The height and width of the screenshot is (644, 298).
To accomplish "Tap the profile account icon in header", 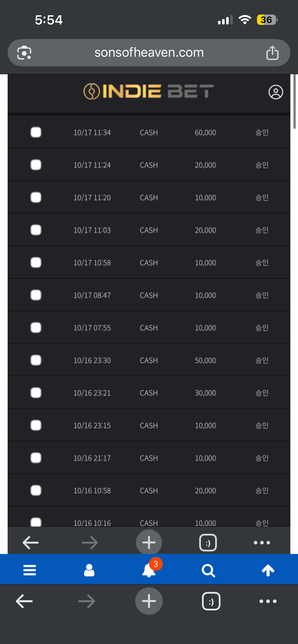I will click(x=276, y=92).
